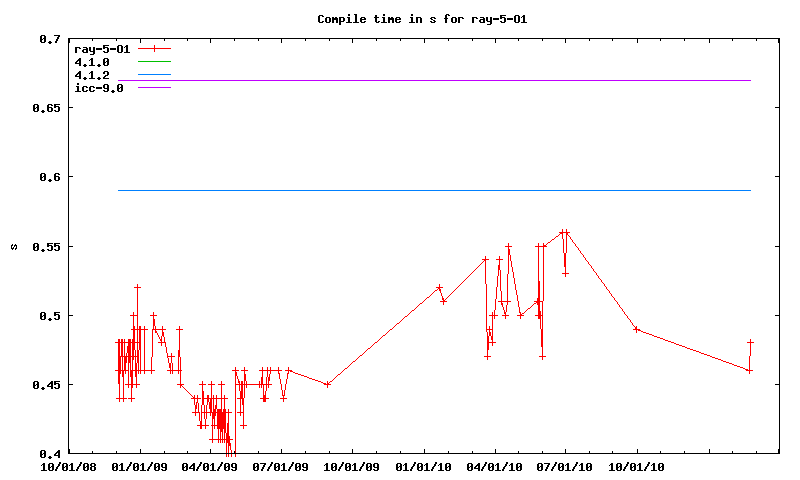Viewport: 800px width, 480px height.
Task: Click the 04/01/09 x-axis date label
Action: pos(210,466)
